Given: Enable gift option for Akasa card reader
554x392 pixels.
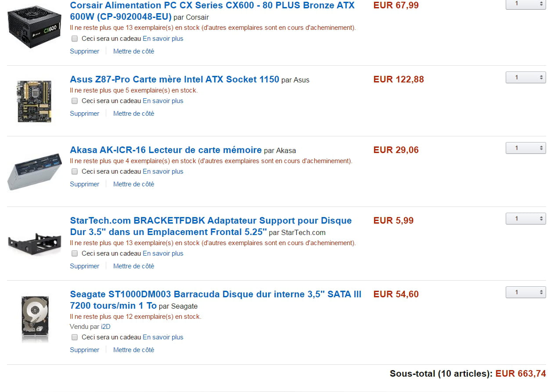Looking at the screenshot, I should 75,171.
